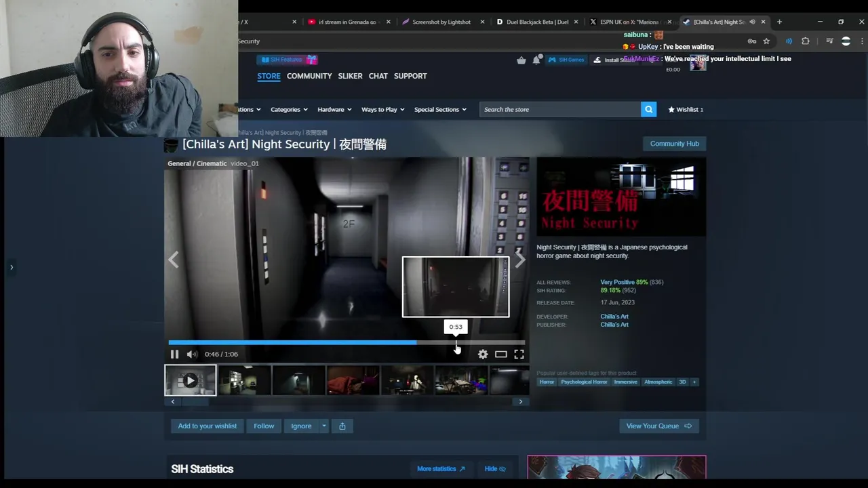Image resolution: width=868 pixels, height=488 pixels.
Task: Seek along the video progress bar
Action: [347, 342]
